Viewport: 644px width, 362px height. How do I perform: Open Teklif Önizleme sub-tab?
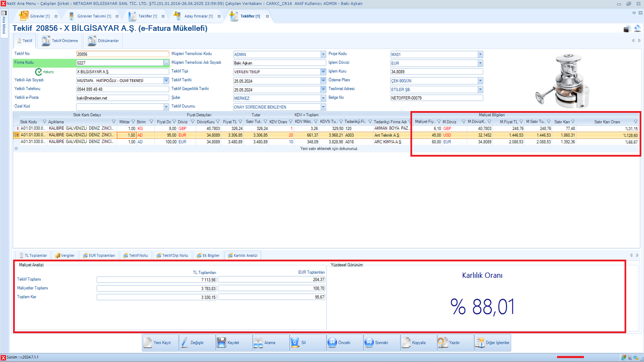tap(60, 41)
